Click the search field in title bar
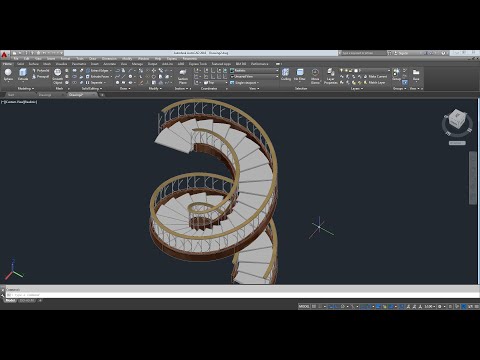This screenshot has height=360, width=480. 363,53
